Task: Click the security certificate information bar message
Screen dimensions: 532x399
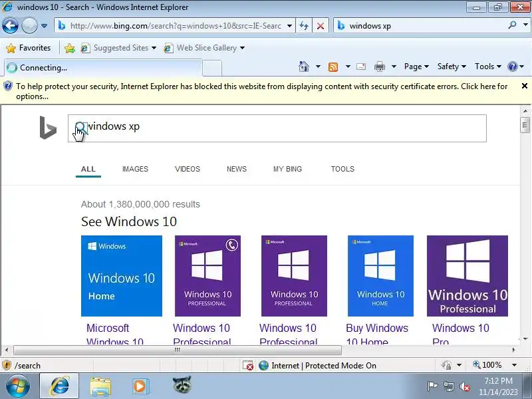Action: (261, 91)
